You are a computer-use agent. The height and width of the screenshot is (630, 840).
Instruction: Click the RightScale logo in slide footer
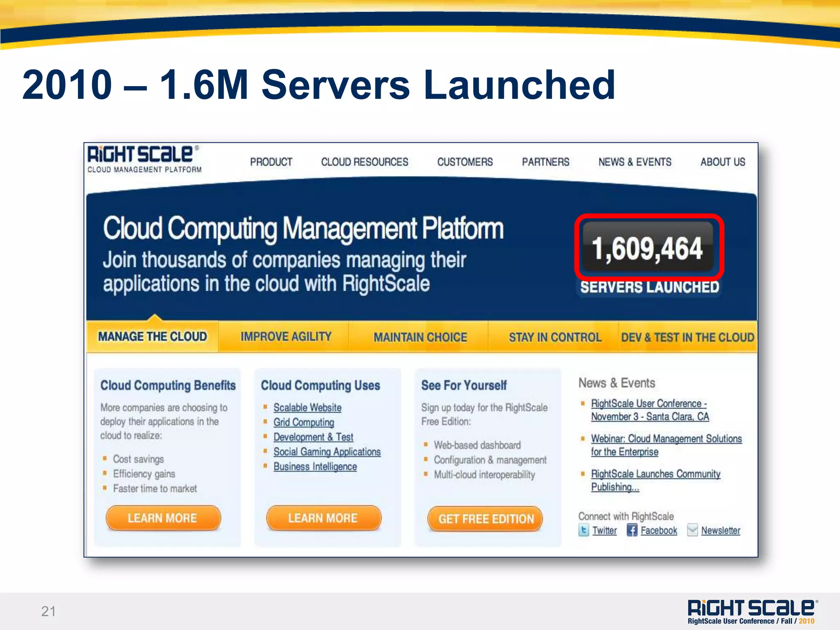pyautogui.click(x=751, y=608)
